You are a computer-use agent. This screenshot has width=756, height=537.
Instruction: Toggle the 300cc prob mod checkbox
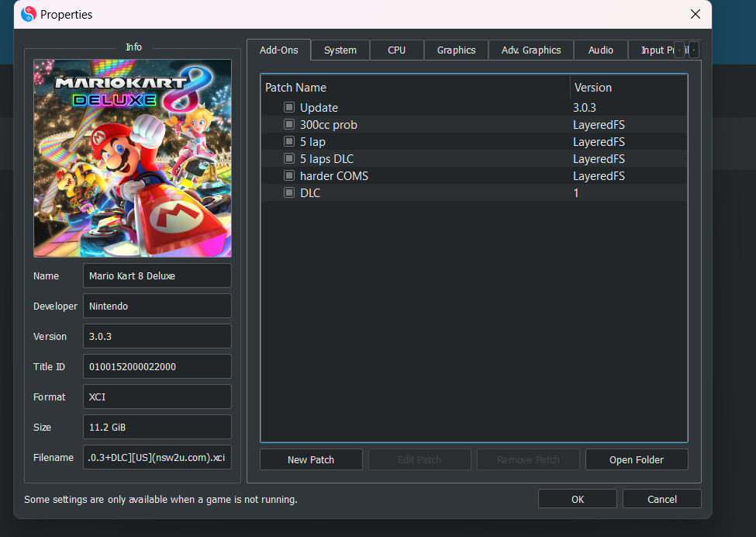288,124
